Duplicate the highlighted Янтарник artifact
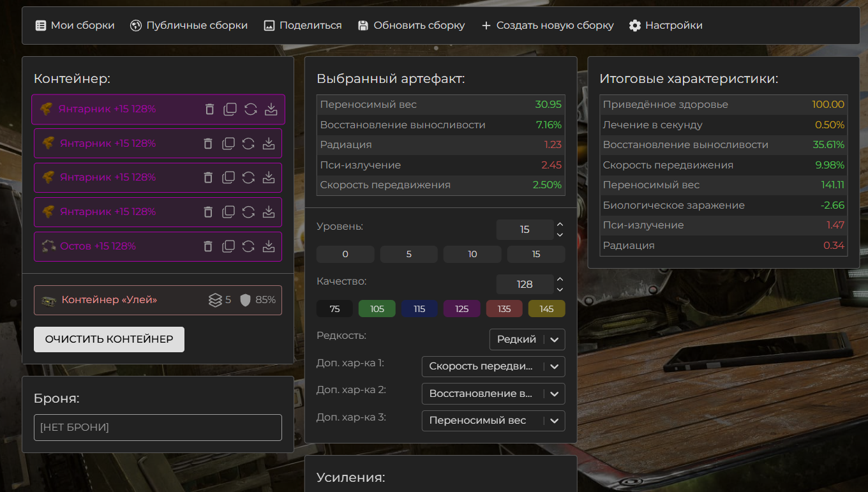868x492 pixels. (x=230, y=109)
